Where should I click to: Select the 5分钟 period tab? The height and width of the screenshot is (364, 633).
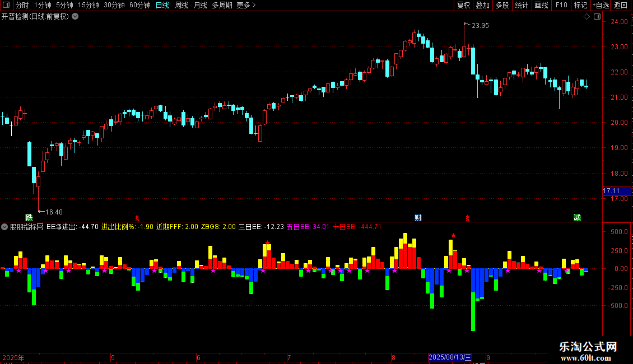64,5
